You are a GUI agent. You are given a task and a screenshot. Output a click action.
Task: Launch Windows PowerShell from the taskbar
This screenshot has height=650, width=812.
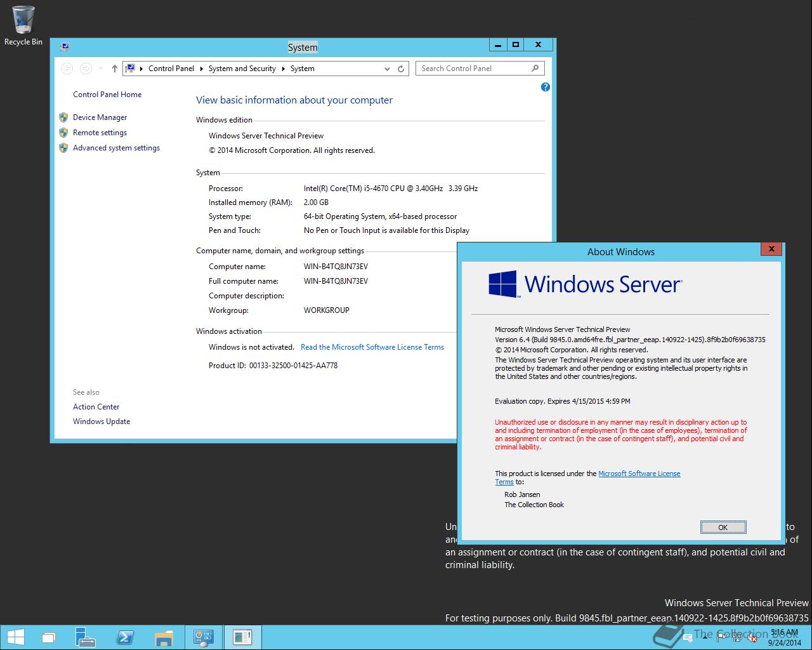[x=125, y=637]
